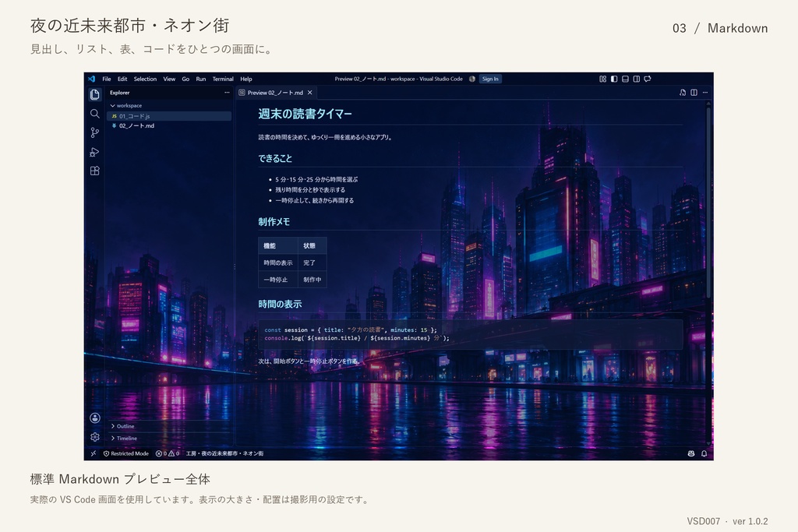Click heading 週末の読書タイマー
Image resolution: width=798 pixels, height=532 pixels.
pyautogui.click(x=305, y=114)
